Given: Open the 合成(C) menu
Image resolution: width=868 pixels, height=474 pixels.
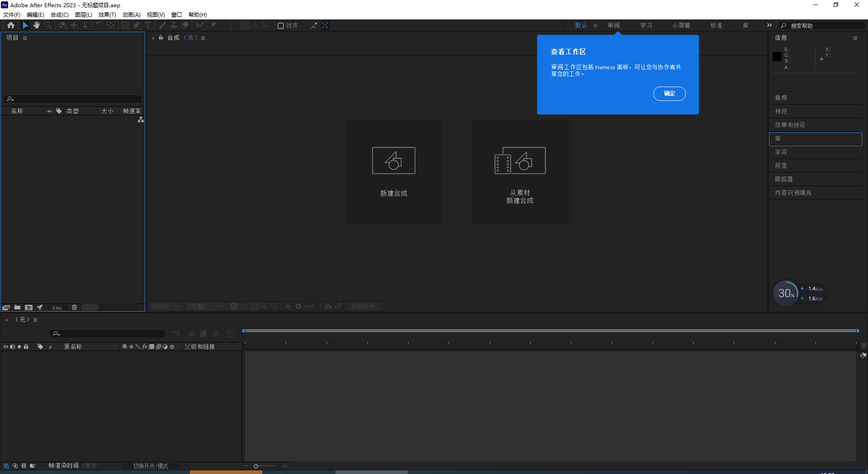Looking at the screenshot, I should click(60, 15).
